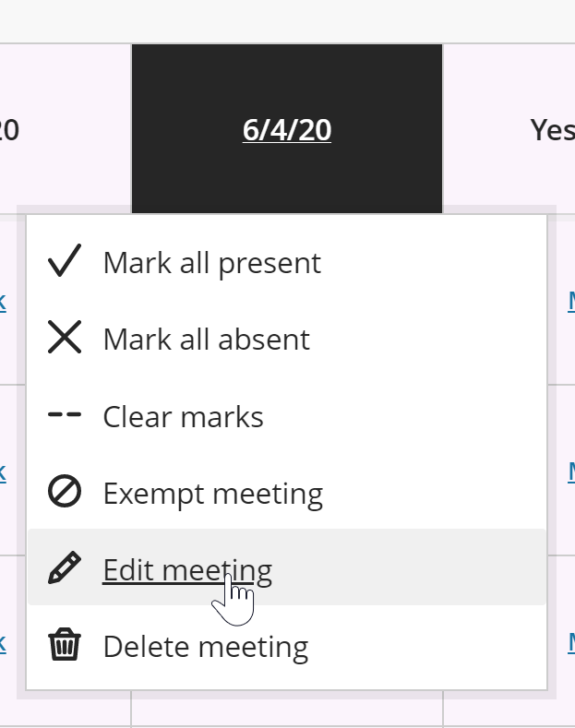Open the third row's link at the right edge

[x=570, y=641]
